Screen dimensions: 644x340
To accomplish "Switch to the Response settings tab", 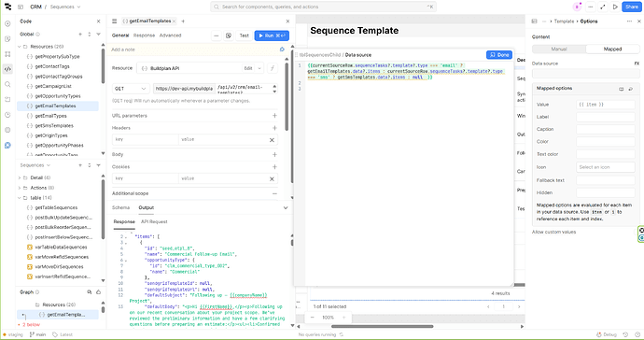I will click(144, 35).
